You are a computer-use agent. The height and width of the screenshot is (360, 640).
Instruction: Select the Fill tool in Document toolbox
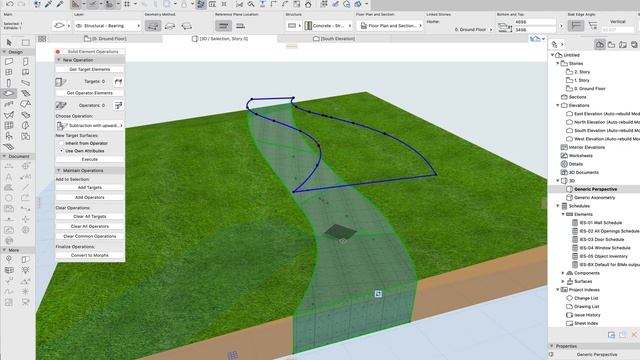coord(9,187)
